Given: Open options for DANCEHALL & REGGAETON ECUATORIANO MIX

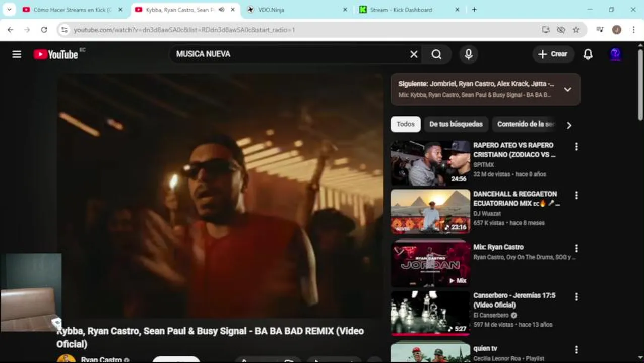Looking at the screenshot, I should coord(576,195).
